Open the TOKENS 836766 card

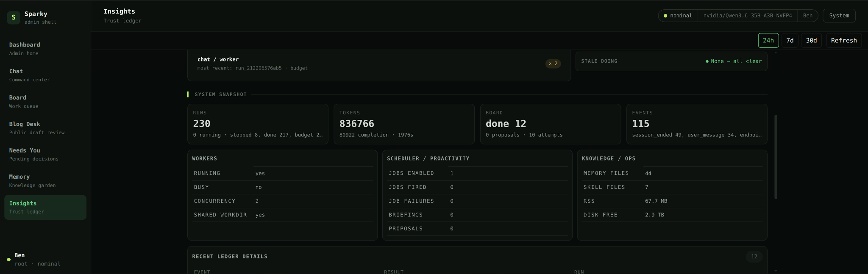404,124
